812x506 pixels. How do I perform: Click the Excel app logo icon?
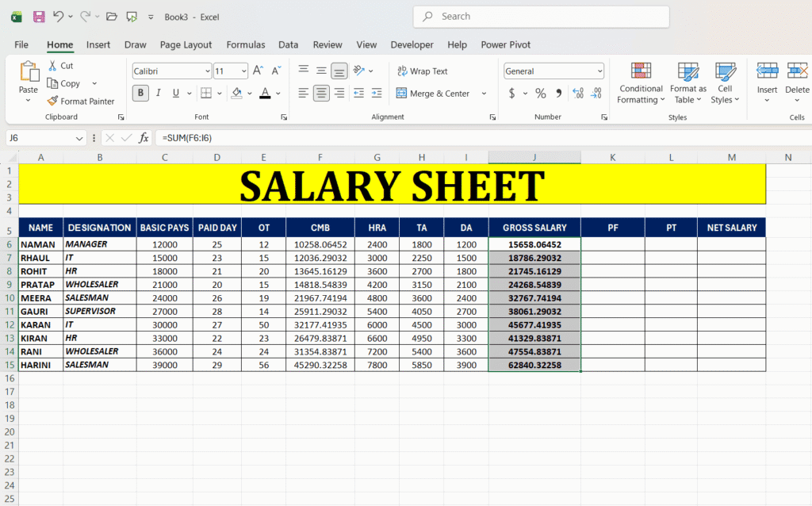[x=16, y=17]
